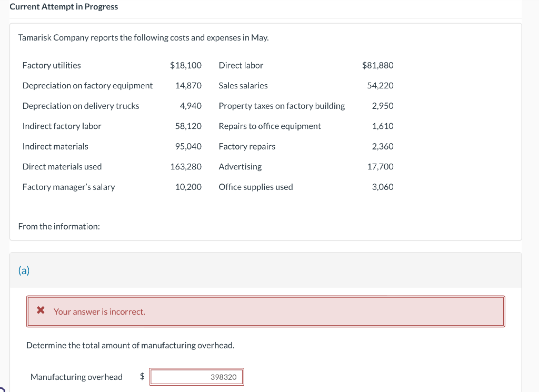Select the 2,950 amount
The height and width of the screenshot is (392, 539).
[383, 106]
